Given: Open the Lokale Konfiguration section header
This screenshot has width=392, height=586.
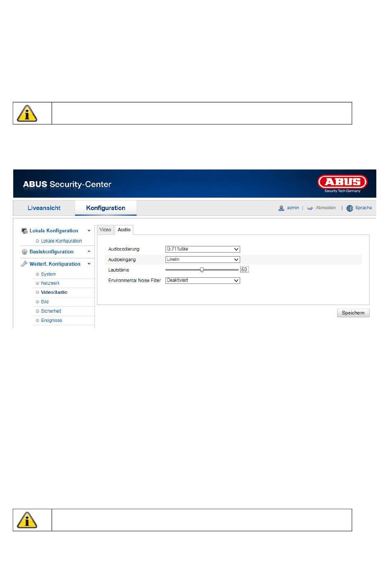Looking at the screenshot, I should (54, 231).
